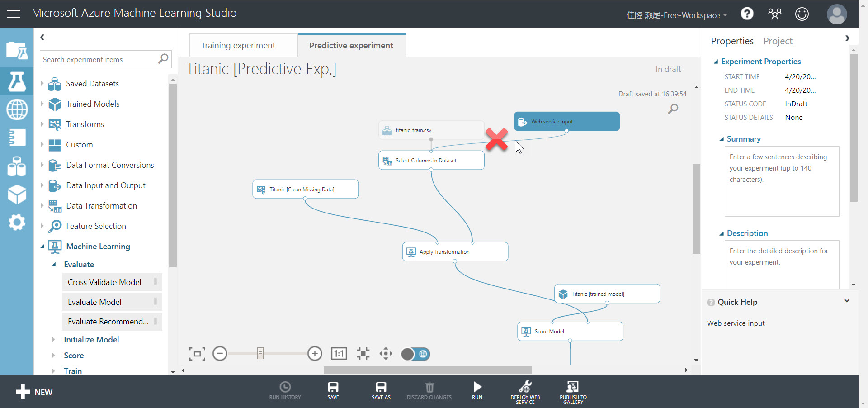Expand Feature Selection category
The width and height of the screenshot is (868, 408).
42,226
